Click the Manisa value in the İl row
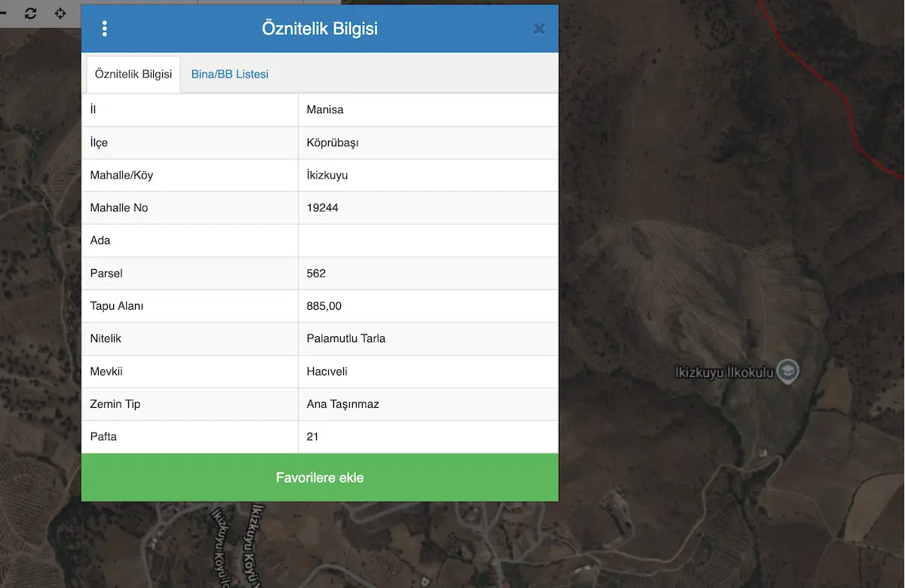The height and width of the screenshot is (588, 905). 325,109
